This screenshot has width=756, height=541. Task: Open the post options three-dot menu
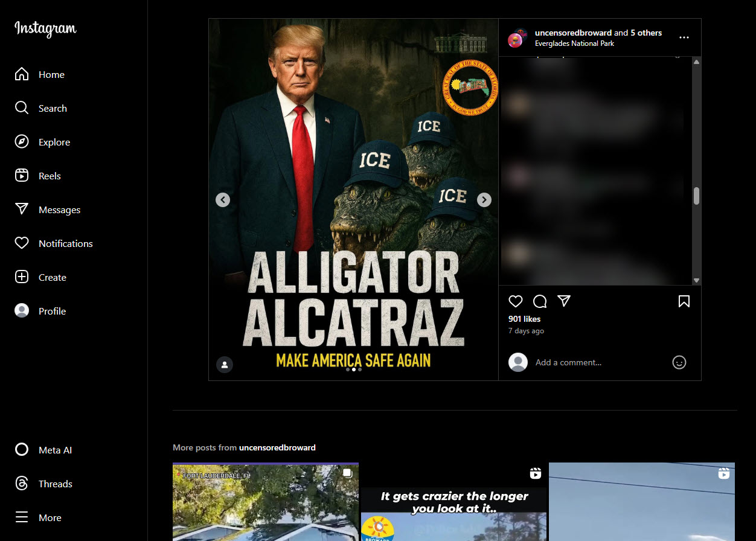click(x=684, y=37)
